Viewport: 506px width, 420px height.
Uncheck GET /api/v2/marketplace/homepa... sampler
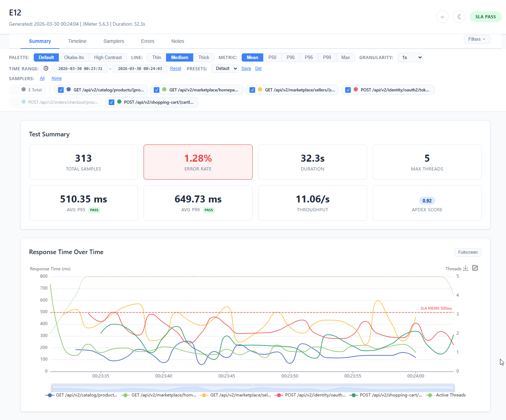click(157, 90)
